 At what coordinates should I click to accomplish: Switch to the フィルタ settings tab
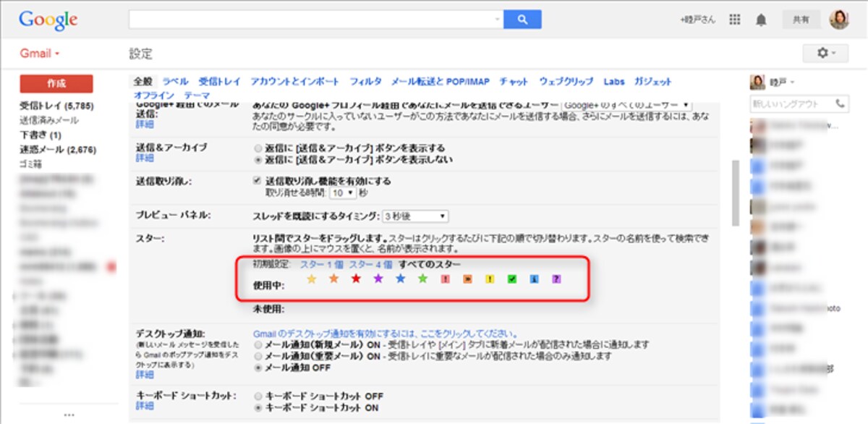pos(365,82)
